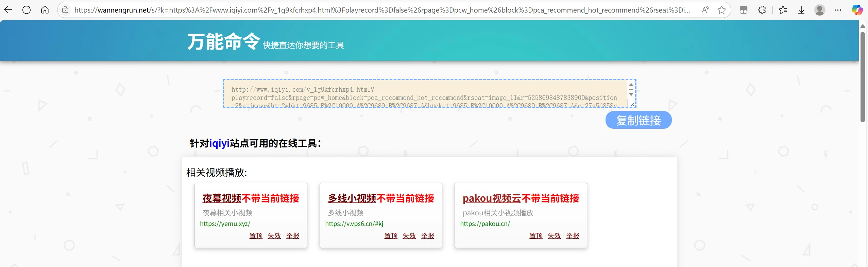Reload the current page
This screenshot has width=868, height=267.
coord(27,10)
